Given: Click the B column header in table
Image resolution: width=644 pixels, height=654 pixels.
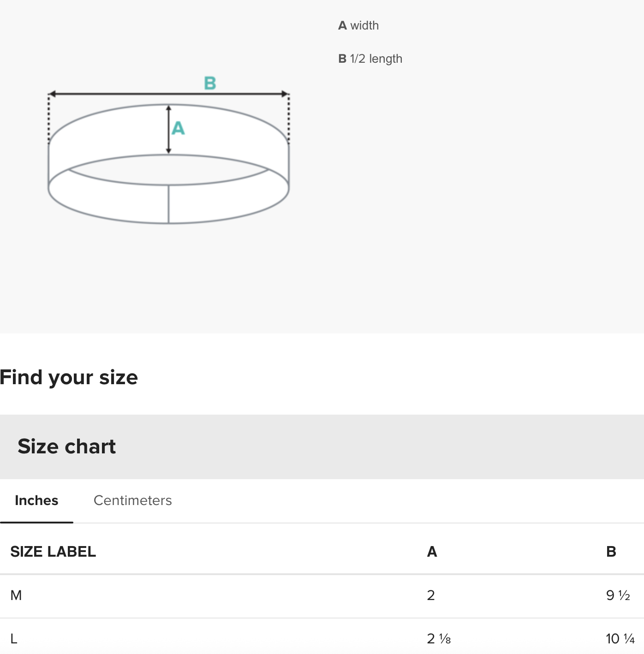Looking at the screenshot, I should pyautogui.click(x=611, y=552).
